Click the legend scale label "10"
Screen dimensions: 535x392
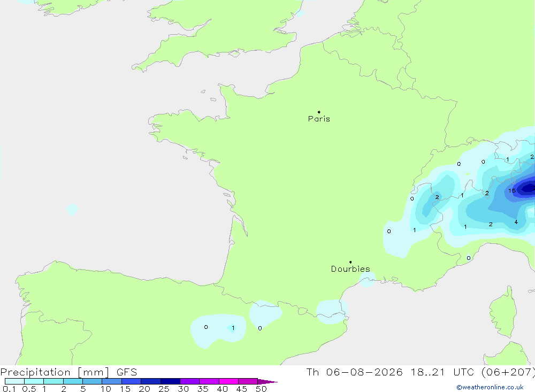[106, 389]
